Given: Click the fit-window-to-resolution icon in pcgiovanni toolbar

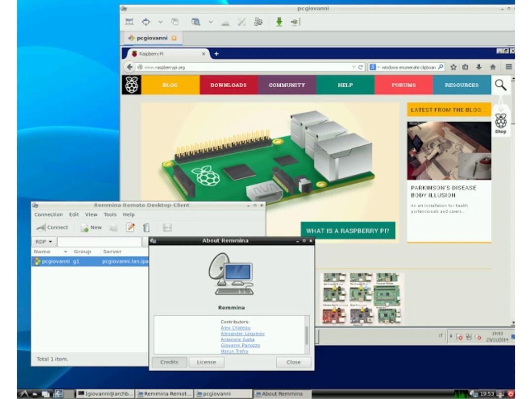Looking at the screenshot, I should click(146, 22).
